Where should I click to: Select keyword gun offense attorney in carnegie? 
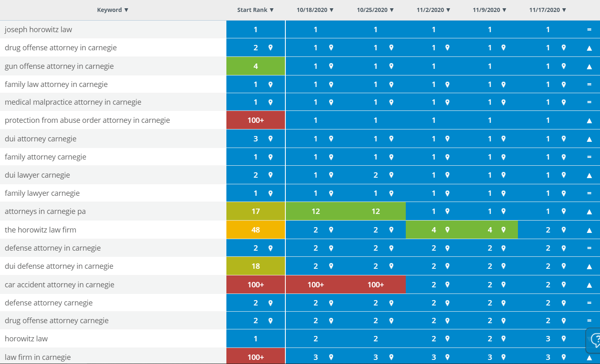[59, 66]
